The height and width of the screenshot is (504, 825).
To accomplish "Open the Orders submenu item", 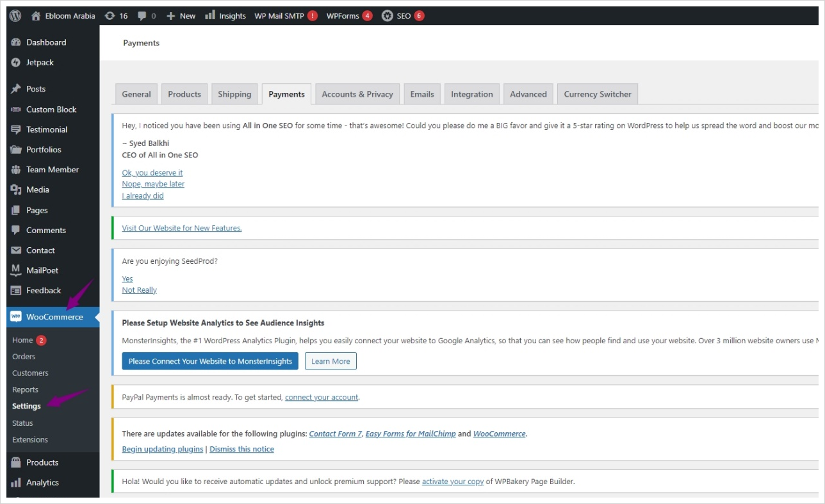I will tap(24, 357).
